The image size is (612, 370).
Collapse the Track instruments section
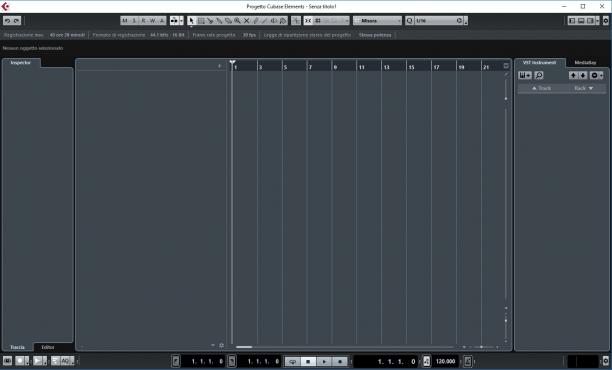click(541, 88)
